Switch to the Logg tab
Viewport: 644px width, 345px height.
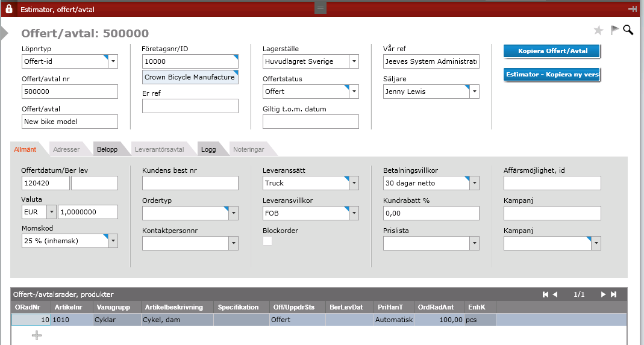click(208, 149)
